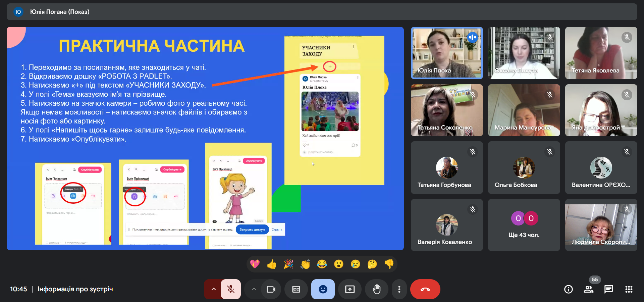Open more options menu
This screenshot has width=644, height=302.
tap(399, 289)
